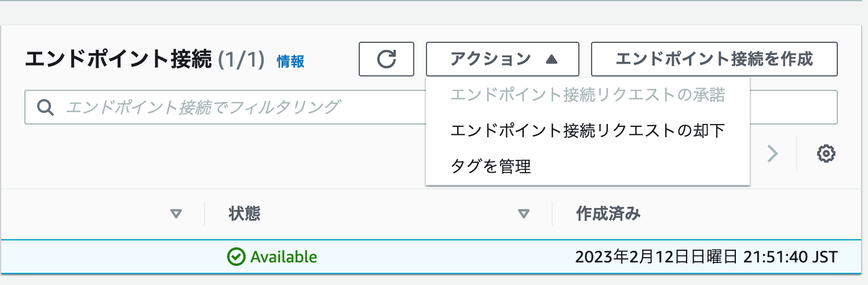Click the エンドポイント接続 (1/1) heading

(144, 60)
